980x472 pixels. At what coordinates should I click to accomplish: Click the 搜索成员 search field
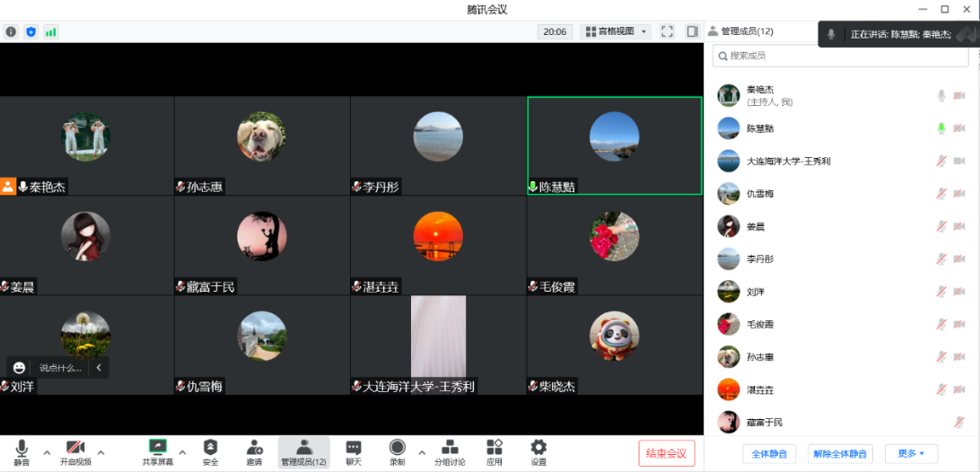click(840, 56)
